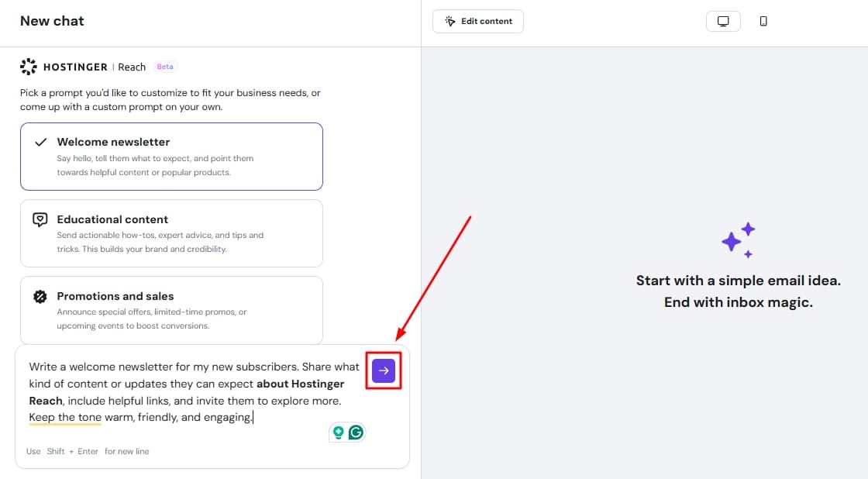Click the bold "about Hostinger Reach" text

pos(301,384)
